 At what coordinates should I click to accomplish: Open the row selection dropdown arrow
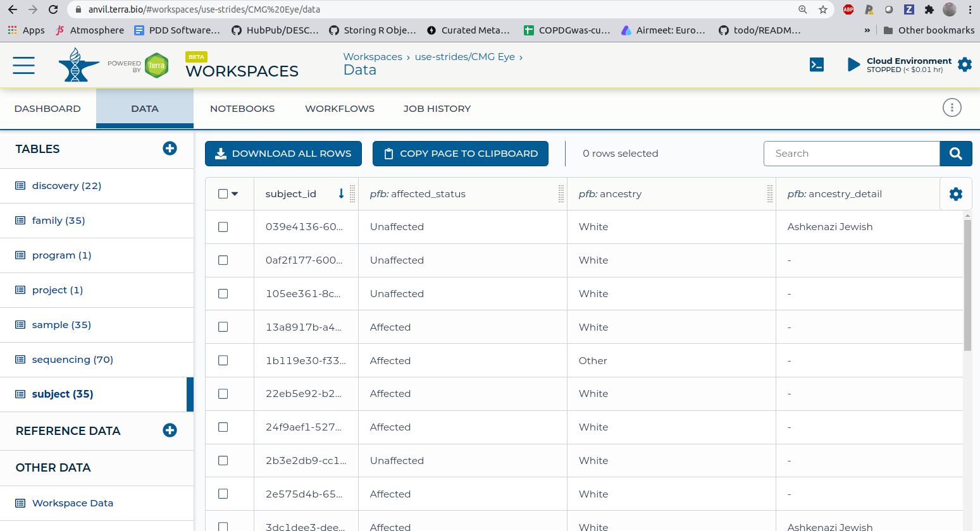pyautogui.click(x=235, y=194)
